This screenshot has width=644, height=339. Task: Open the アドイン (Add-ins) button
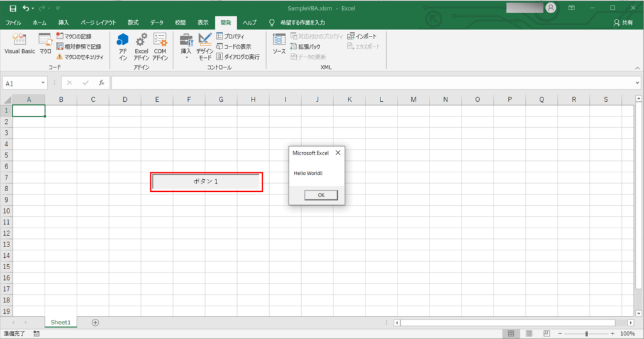(x=123, y=47)
